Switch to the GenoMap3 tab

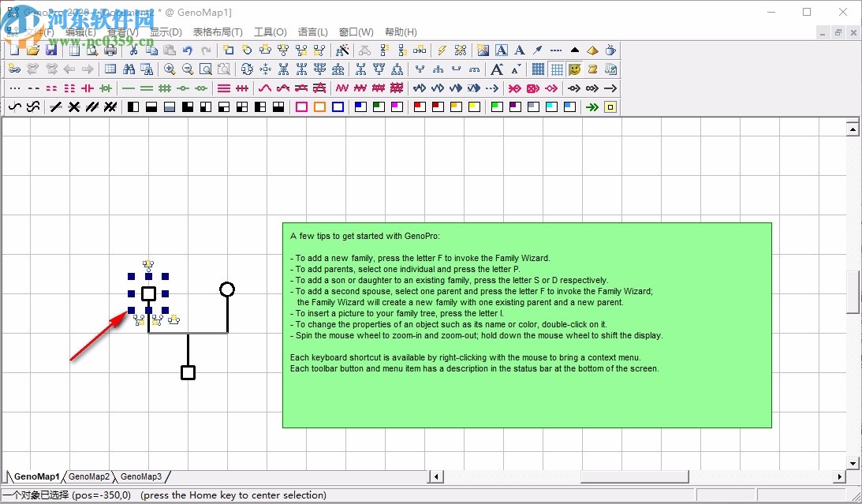click(x=141, y=476)
